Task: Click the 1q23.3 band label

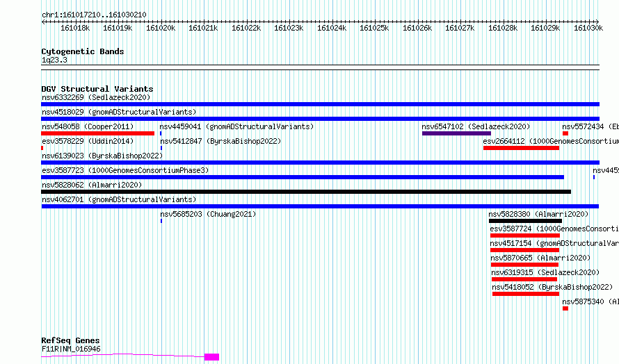Action: point(54,60)
